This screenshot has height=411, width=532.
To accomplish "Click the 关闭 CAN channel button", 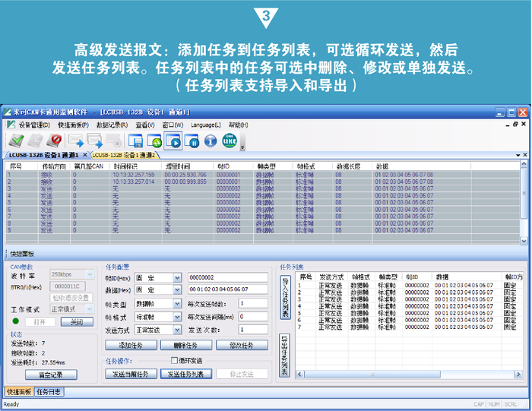I will point(77,322).
